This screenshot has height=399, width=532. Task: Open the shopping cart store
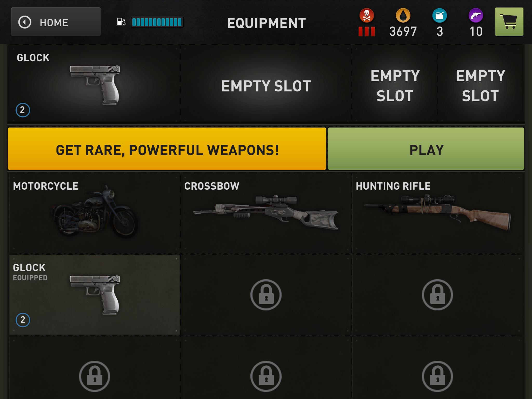[509, 22]
